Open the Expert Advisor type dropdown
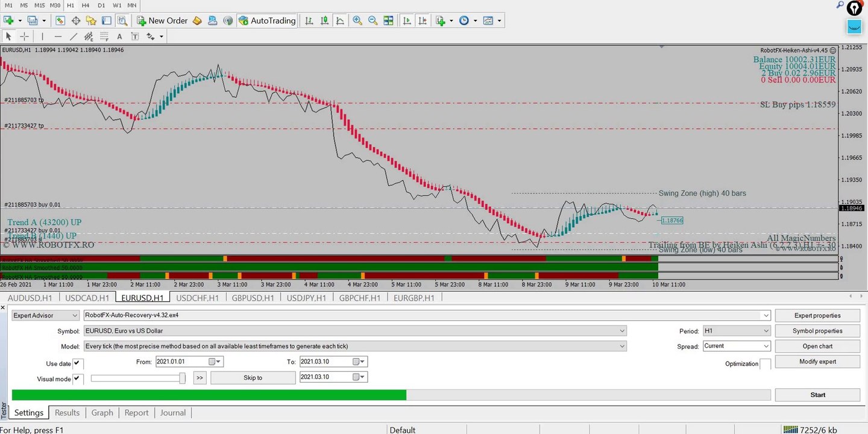868x434 pixels. [x=46, y=315]
